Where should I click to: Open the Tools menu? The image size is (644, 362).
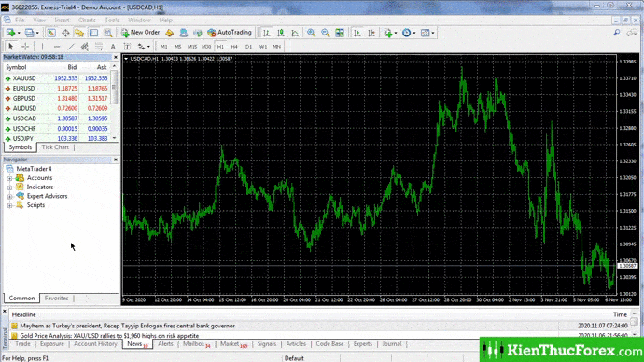click(112, 20)
